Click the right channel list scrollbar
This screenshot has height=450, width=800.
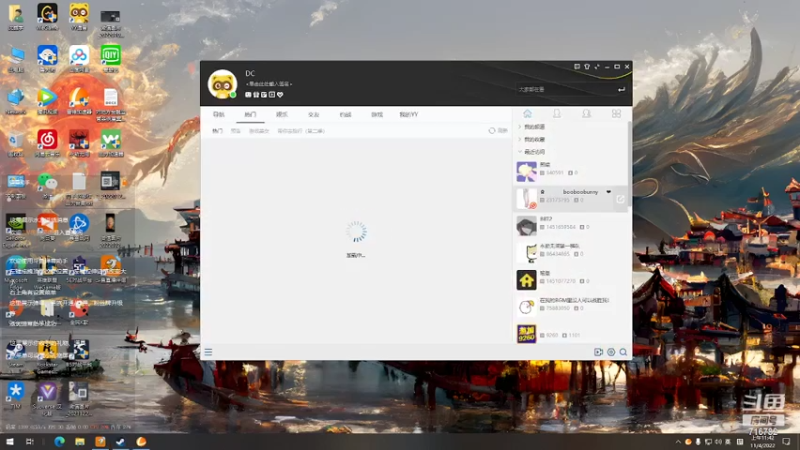click(x=630, y=163)
